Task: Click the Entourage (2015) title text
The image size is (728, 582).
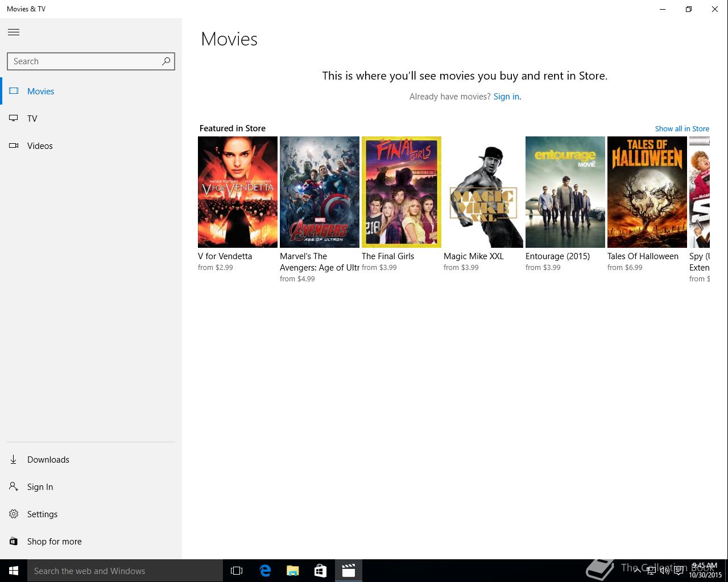Action: click(557, 256)
